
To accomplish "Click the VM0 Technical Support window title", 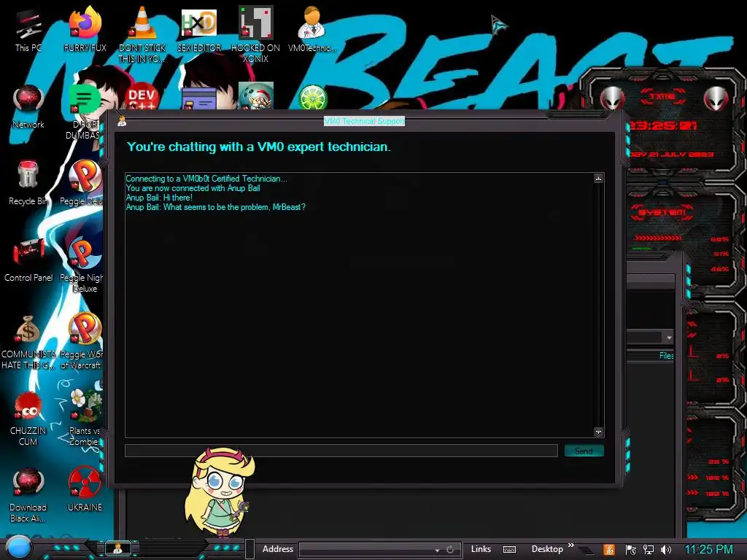I will click(x=364, y=121).
